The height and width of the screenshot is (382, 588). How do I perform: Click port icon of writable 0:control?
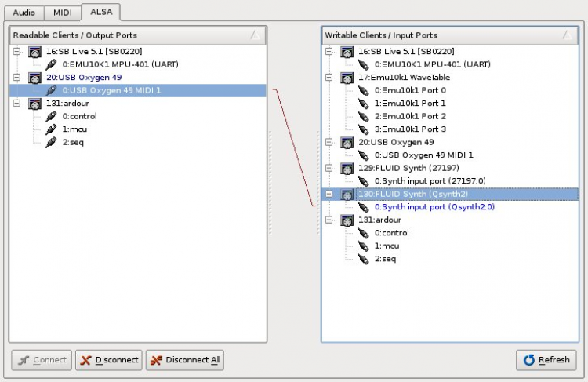click(x=363, y=233)
